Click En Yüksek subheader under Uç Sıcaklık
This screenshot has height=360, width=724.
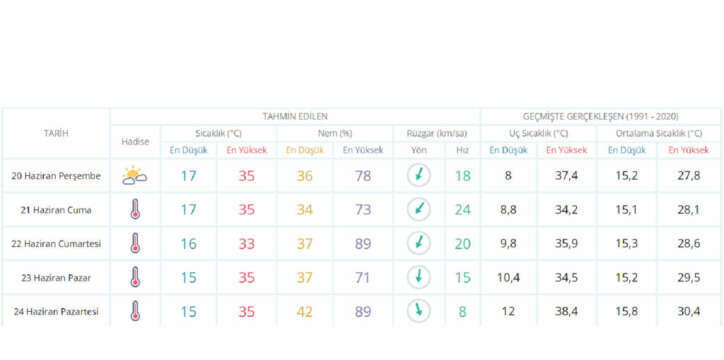point(567,150)
